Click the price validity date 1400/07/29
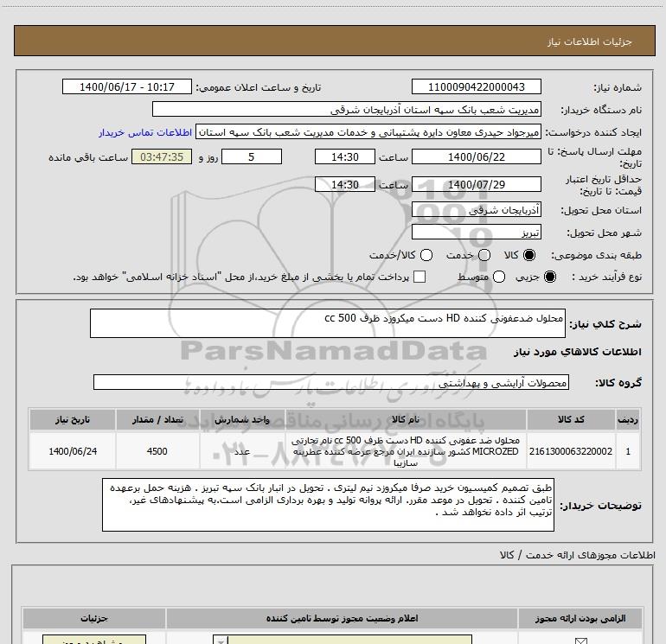This screenshot has width=666, height=644. click(476, 185)
